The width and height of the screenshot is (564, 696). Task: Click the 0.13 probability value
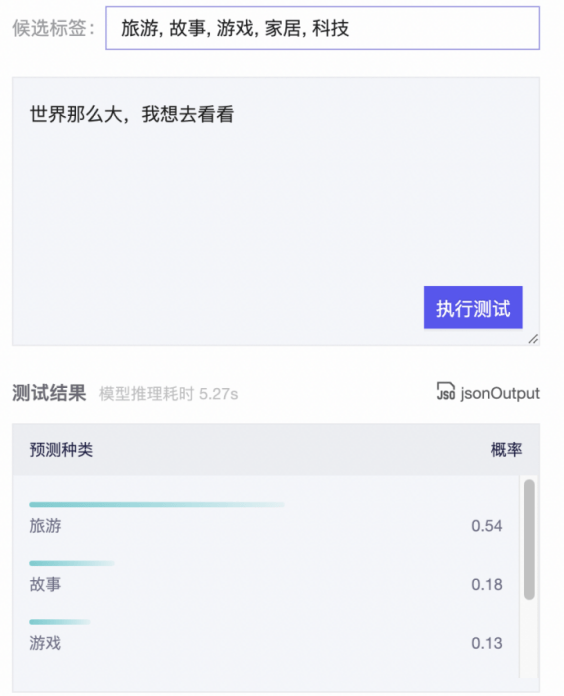click(x=487, y=643)
